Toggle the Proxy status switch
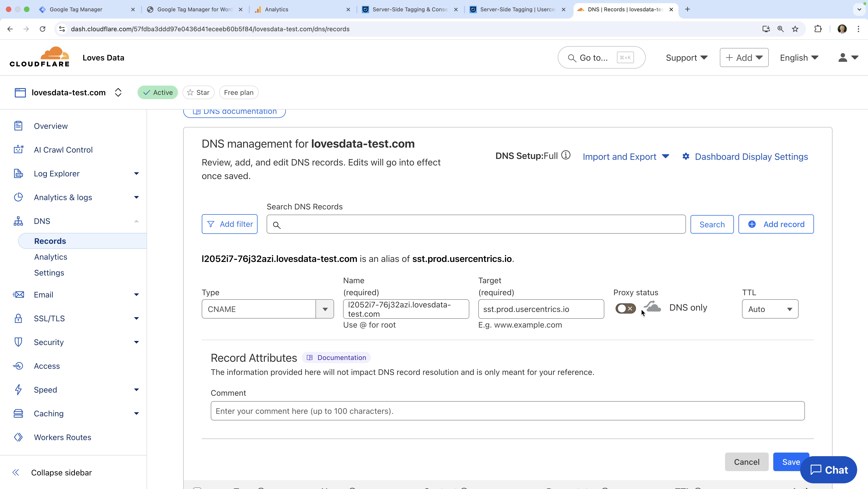 click(x=625, y=308)
